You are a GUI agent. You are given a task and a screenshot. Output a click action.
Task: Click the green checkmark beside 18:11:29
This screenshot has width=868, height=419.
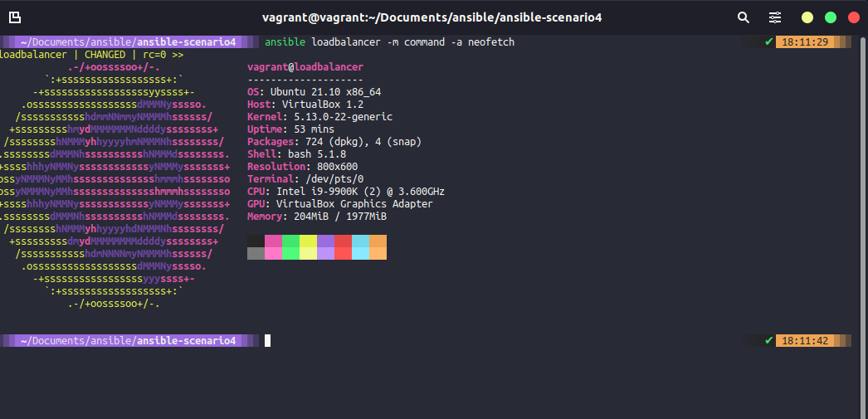click(x=768, y=41)
